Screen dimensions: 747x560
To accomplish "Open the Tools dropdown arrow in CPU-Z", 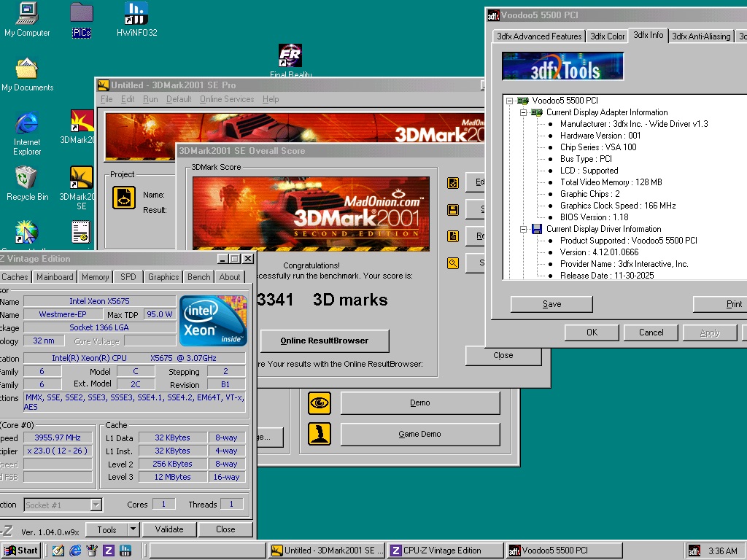I will pos(133,529).
